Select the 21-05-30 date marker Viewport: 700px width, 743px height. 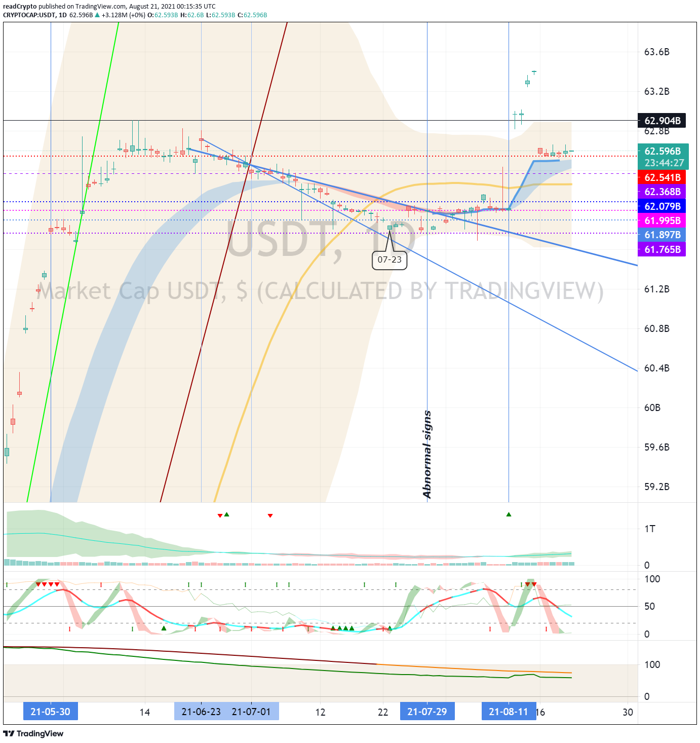[51, 712]
